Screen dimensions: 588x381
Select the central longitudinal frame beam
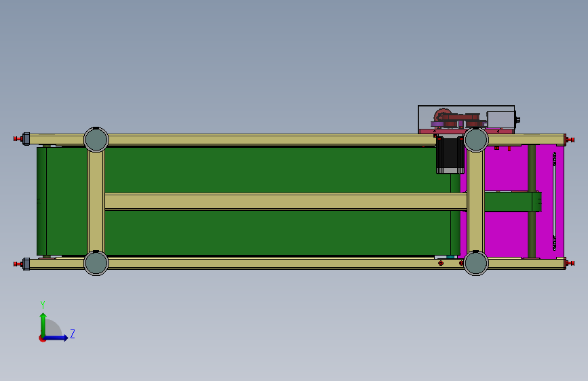click(286, 202)
